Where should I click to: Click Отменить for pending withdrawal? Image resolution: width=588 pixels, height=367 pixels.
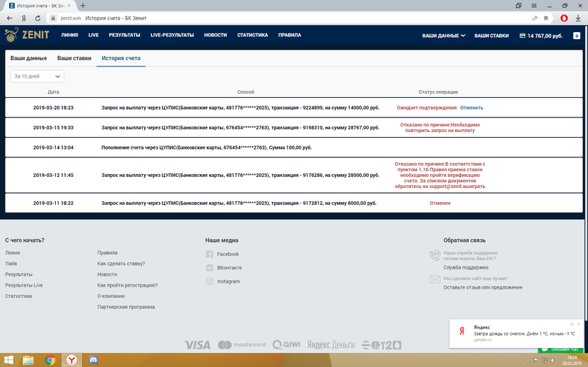(x=471, y=108)
